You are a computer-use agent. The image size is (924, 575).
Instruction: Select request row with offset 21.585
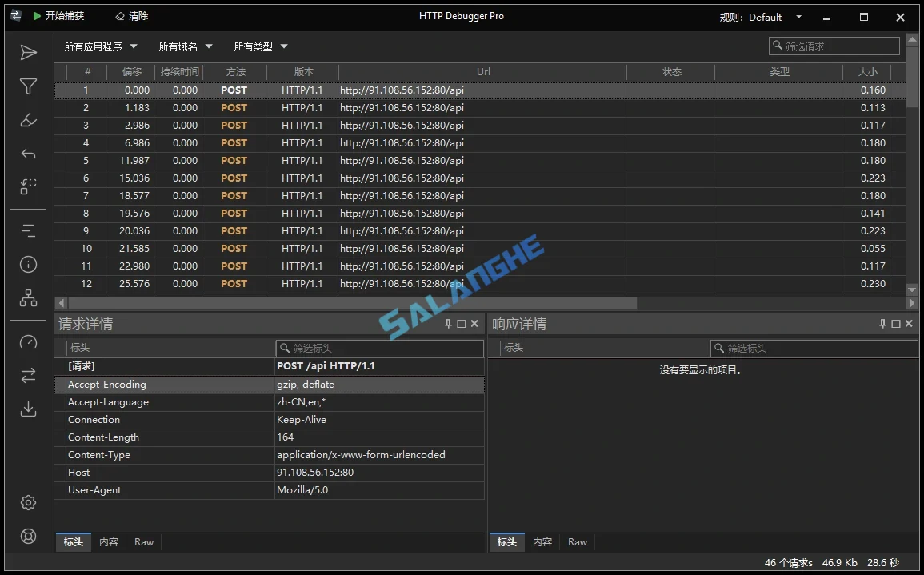point(480,249)
